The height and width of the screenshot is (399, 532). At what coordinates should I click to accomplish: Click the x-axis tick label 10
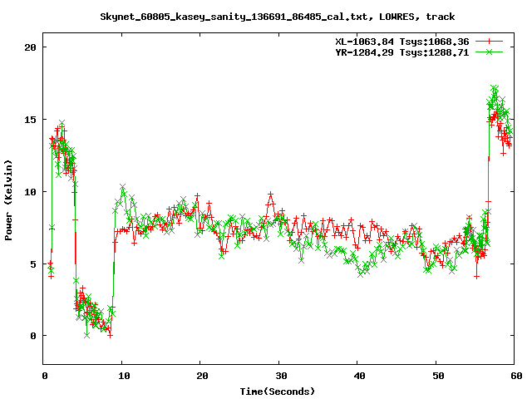[x=124, y=376]
